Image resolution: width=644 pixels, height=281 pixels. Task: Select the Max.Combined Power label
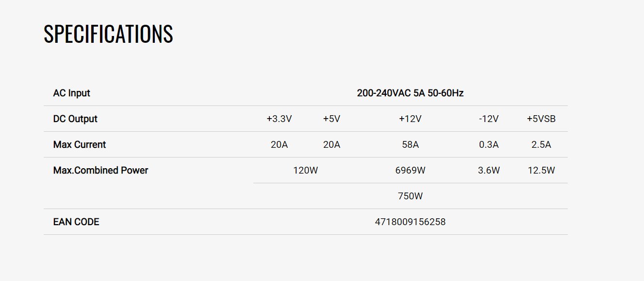100,170
